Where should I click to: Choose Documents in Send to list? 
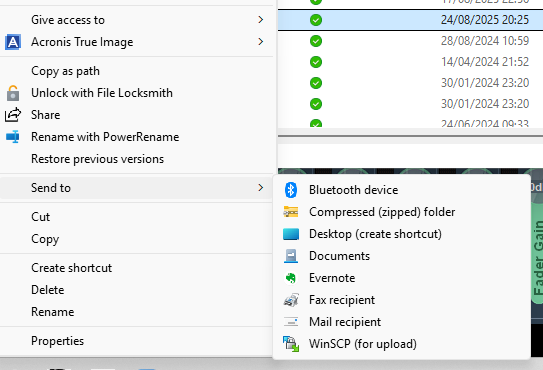339,256
